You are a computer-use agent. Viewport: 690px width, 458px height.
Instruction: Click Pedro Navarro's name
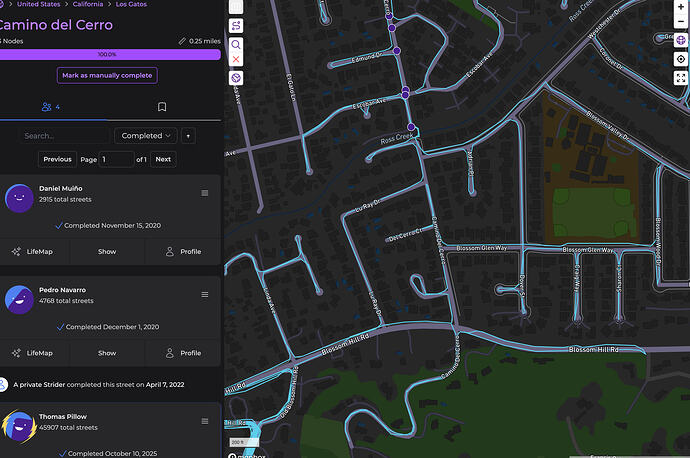[x=62, y=290]
